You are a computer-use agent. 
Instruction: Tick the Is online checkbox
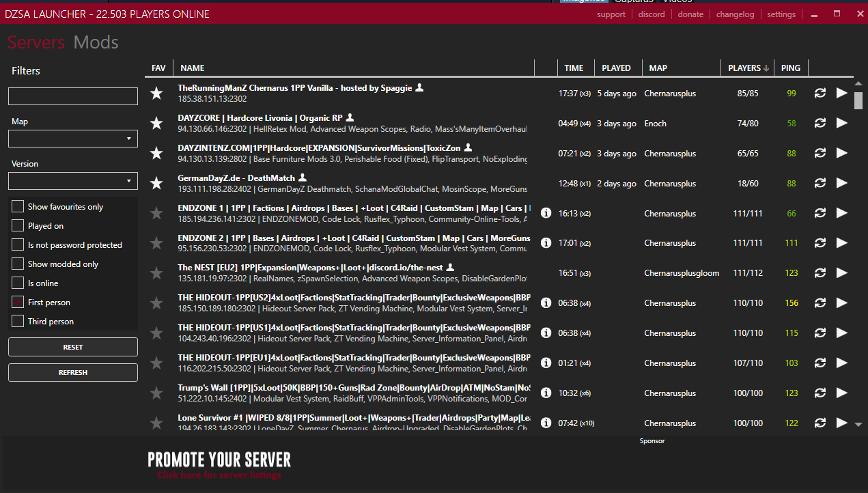18,283
